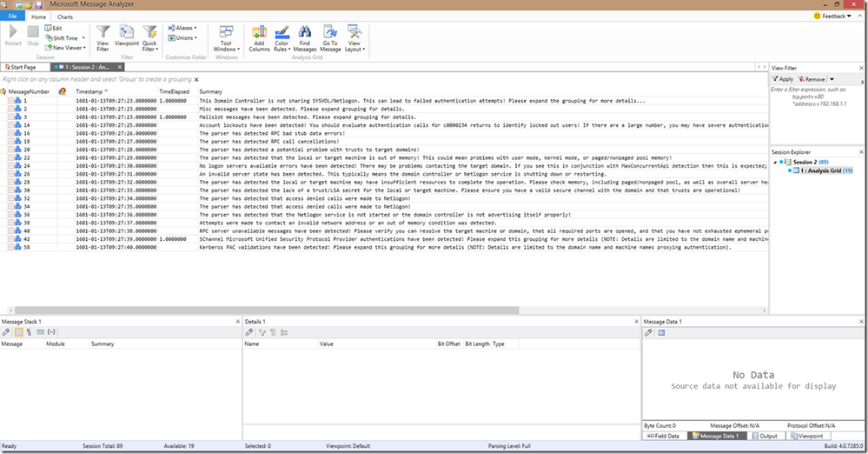Click the green layout icon in Message Stack

(41, 332)
